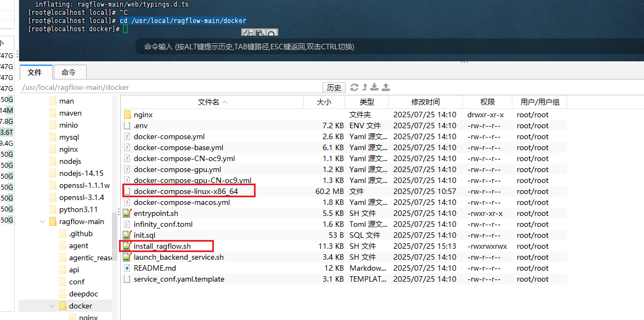The height and width of the screenshot is (320, 644).
Task: Select the conf folder in the tree
Action: pyautogui.click(x=76, y=282)
